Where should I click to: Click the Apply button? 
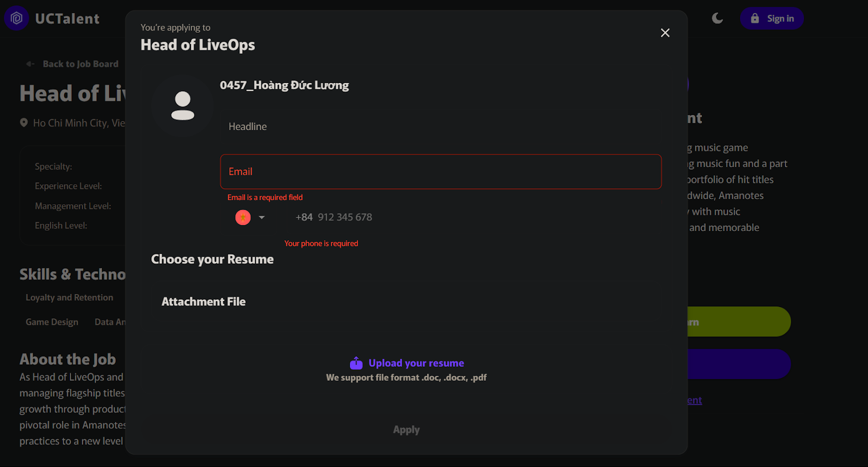406,430
